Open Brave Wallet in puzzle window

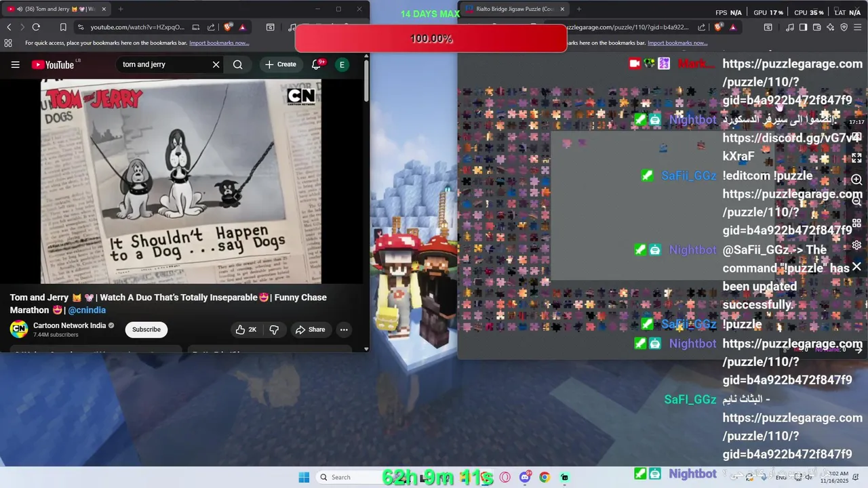816,27
